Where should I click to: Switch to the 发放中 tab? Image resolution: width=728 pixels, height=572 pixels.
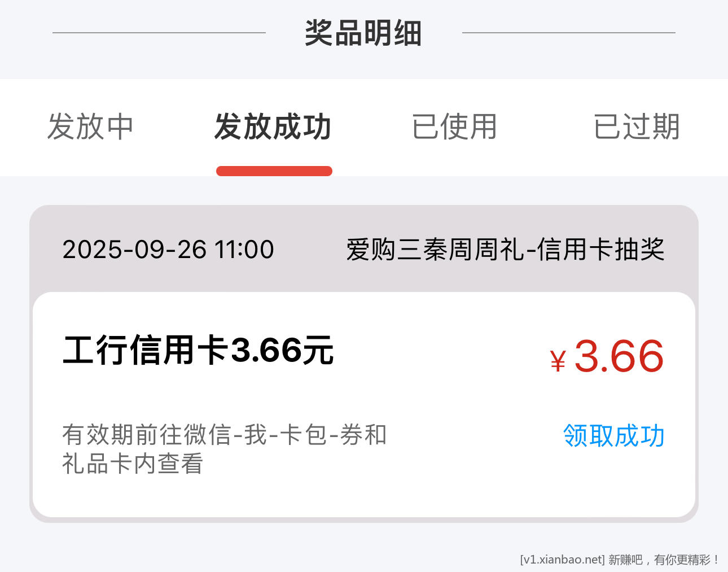pyautogui.click(x=90, y=126)
